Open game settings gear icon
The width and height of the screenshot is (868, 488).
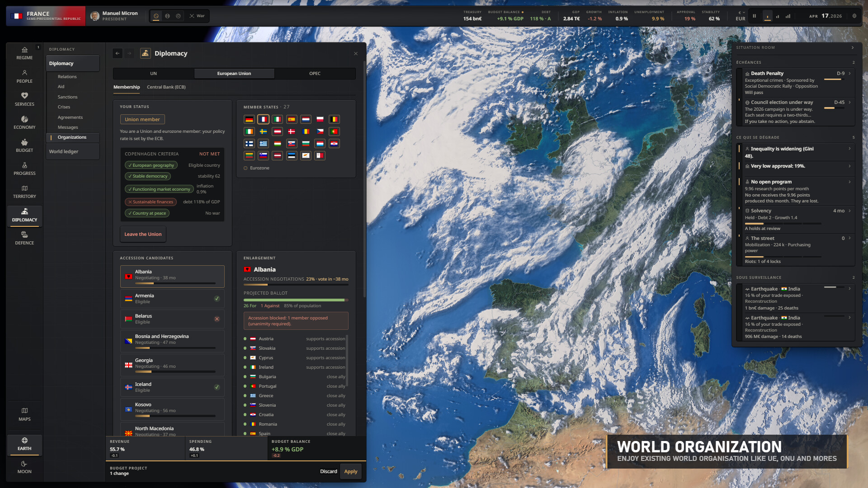pos(854,16)
